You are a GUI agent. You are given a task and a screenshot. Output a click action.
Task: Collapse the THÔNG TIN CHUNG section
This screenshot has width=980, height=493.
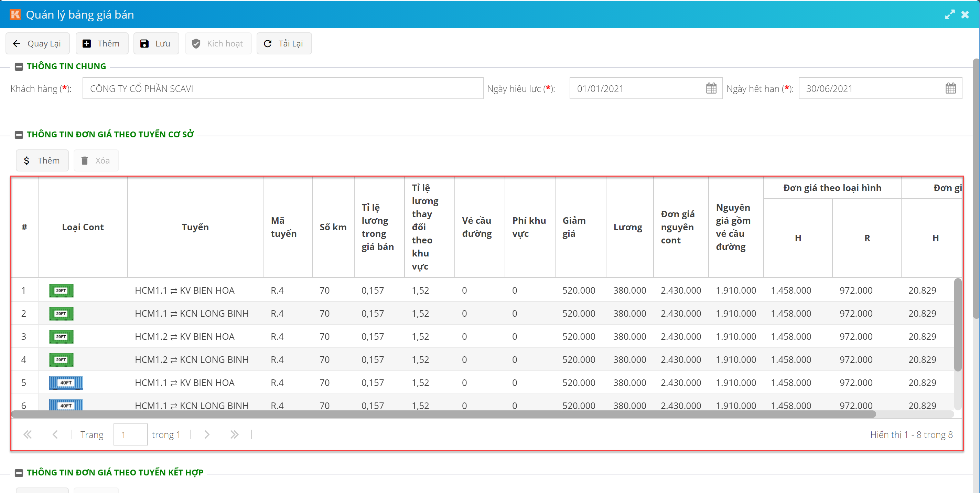[19, 67]
